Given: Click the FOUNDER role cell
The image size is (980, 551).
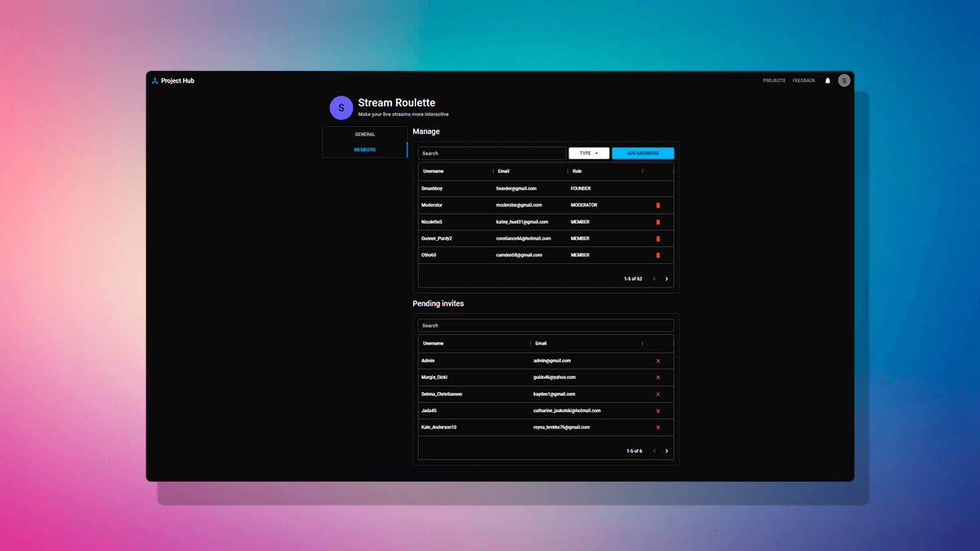Looking at the screenshot, I should [581, 189].
